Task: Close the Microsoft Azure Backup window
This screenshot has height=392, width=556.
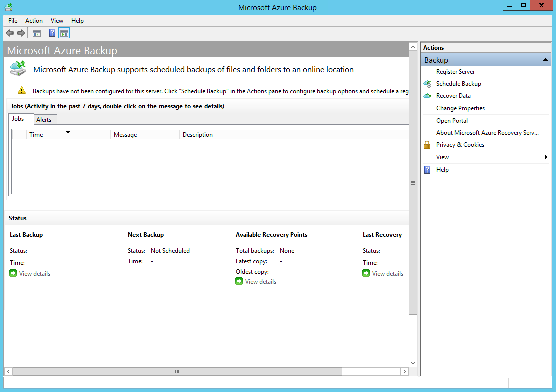Action: pyautogui.click(x=541, y=5)
